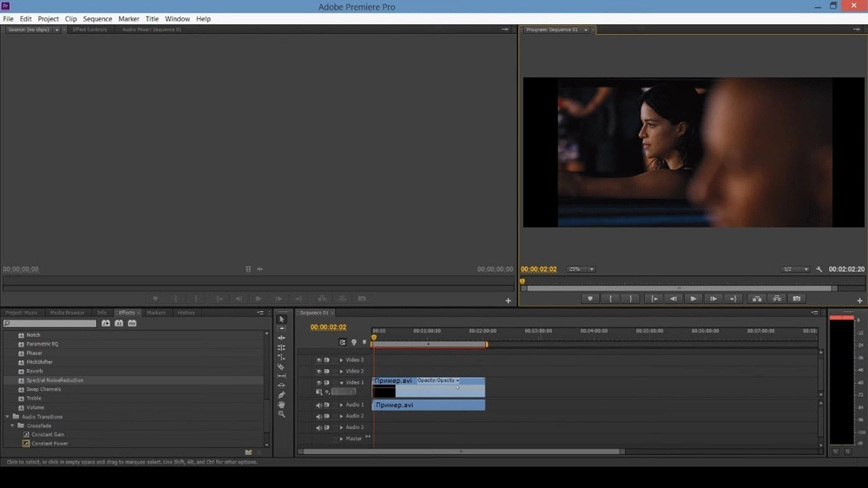This screenshot has width=868, height=488.
Task: Step back one frame in Program monitor
Action: 674,299
